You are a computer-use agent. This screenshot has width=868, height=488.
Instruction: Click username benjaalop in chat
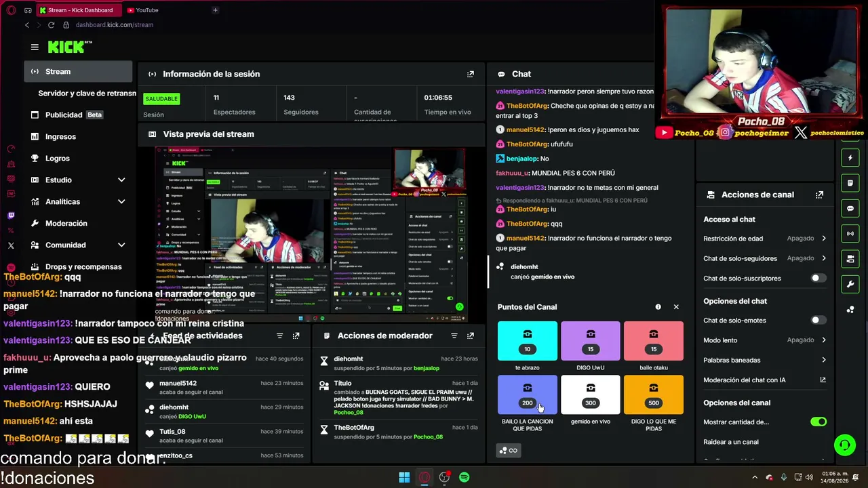click(521, 159)
